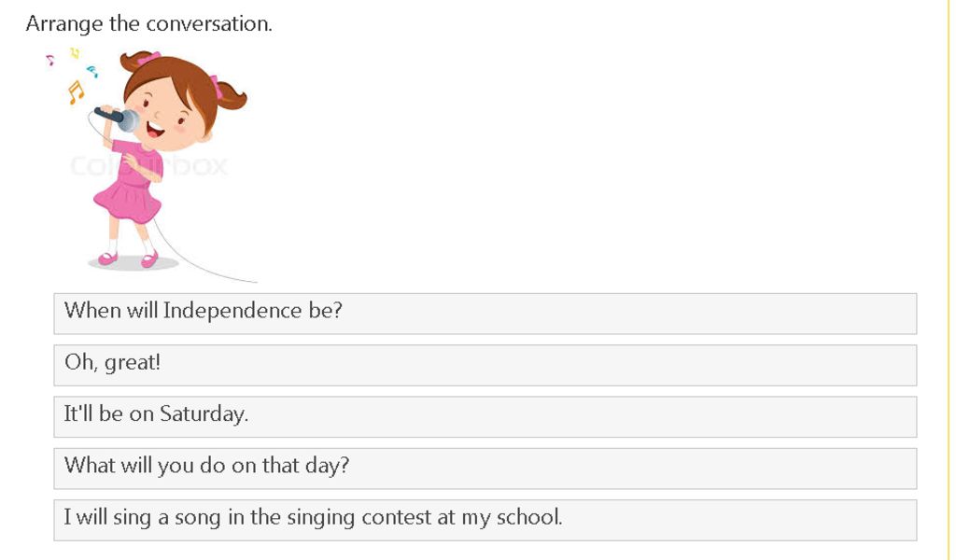
Task: Select "What will you do on that day?"
Action: (485, 469)
